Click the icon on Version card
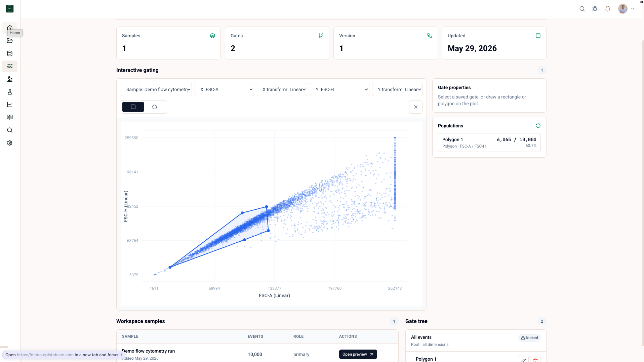644x362 pixels. [x=430, y=36]
